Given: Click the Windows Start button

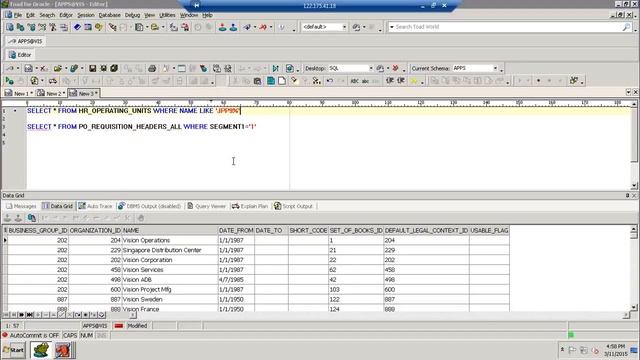Looking at the screenshot, I should click(x=13, y=350).
